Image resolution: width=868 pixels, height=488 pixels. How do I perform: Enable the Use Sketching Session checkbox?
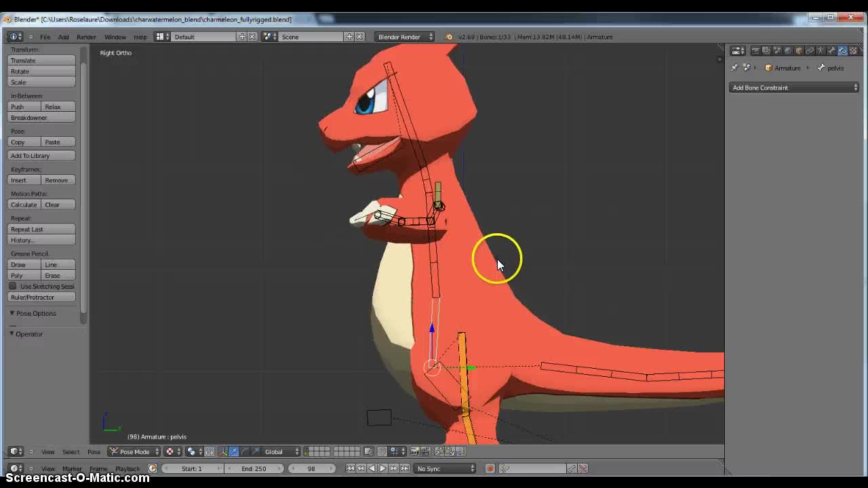click(x=12, y=286)
